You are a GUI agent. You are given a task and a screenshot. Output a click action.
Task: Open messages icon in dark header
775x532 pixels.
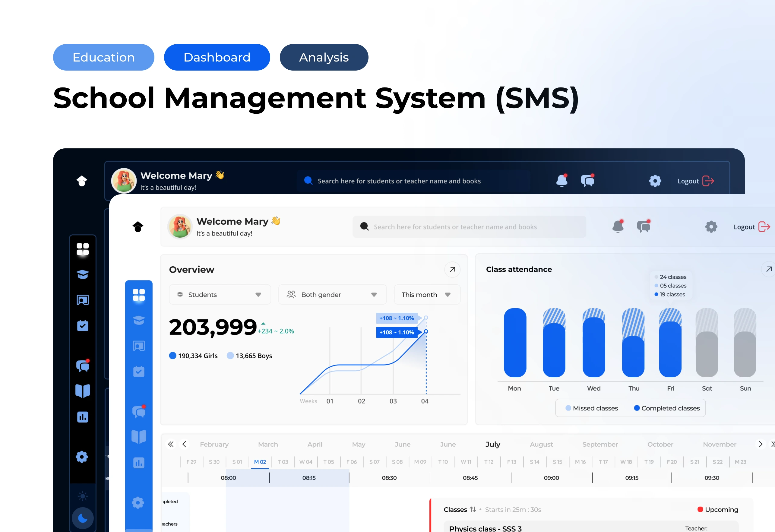[588, 180]
